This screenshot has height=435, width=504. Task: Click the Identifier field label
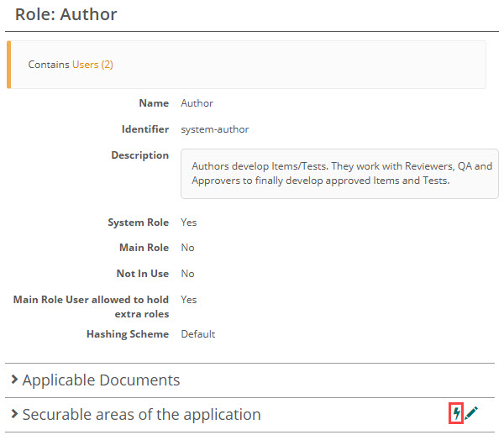click(x=145, y=129)
